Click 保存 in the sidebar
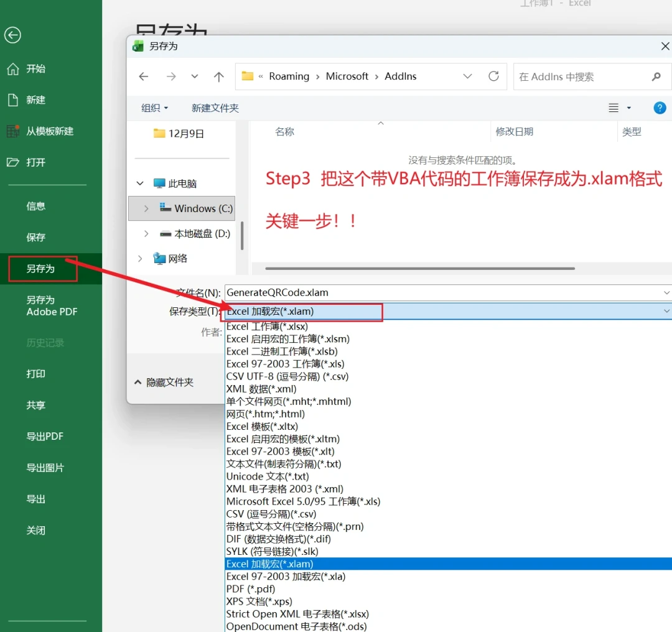Image resolution: width=672 pixels, height=632 pixels. [35, 238]
